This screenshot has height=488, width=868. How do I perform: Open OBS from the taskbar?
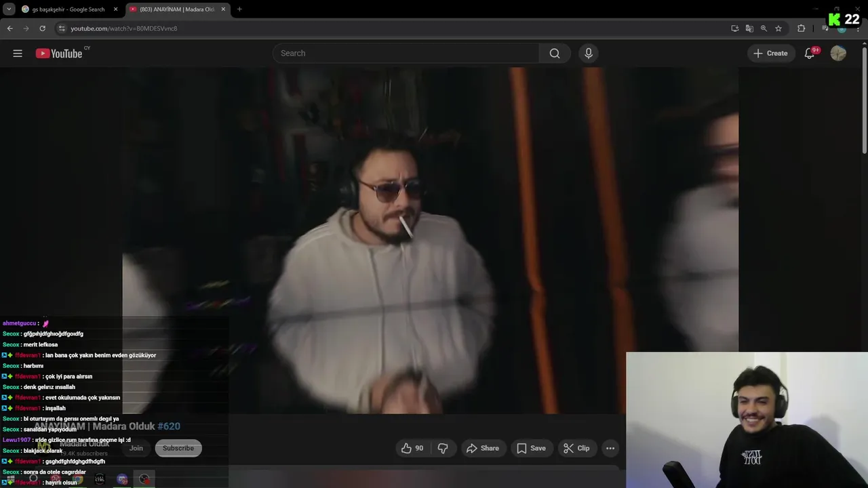[144, 479]
